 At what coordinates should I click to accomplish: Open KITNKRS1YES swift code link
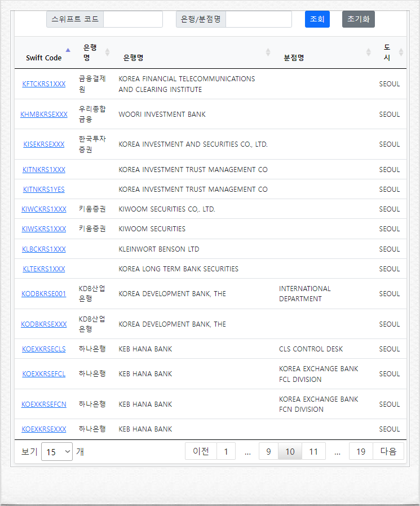point(44,189)
